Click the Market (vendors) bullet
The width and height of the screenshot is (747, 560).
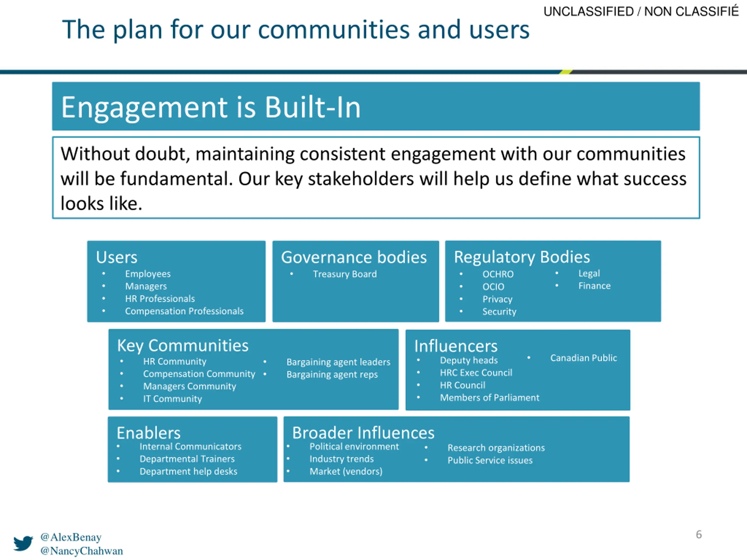click(346, 472)
